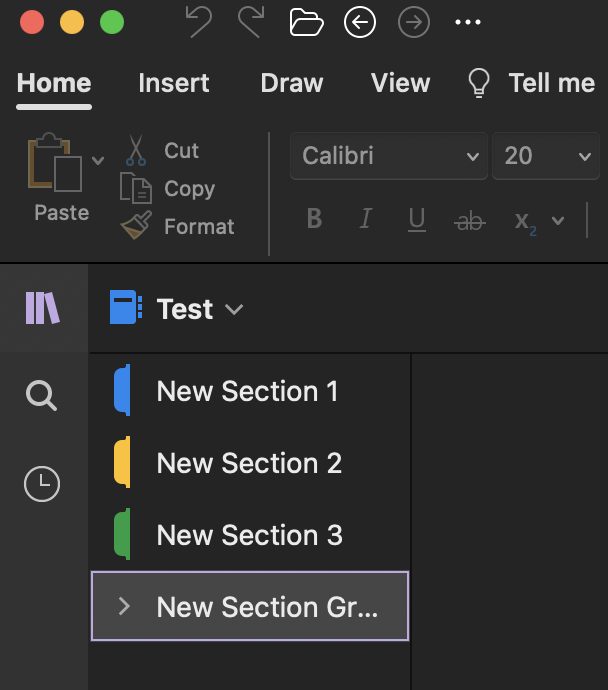The image size is (608, 690).
Task: Open notebook via folder icon
Action: (306, 22)
